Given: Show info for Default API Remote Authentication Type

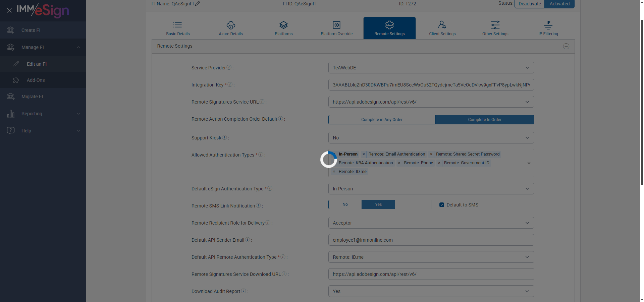Looking at the screenshot, I should click(x=283, y=257).
